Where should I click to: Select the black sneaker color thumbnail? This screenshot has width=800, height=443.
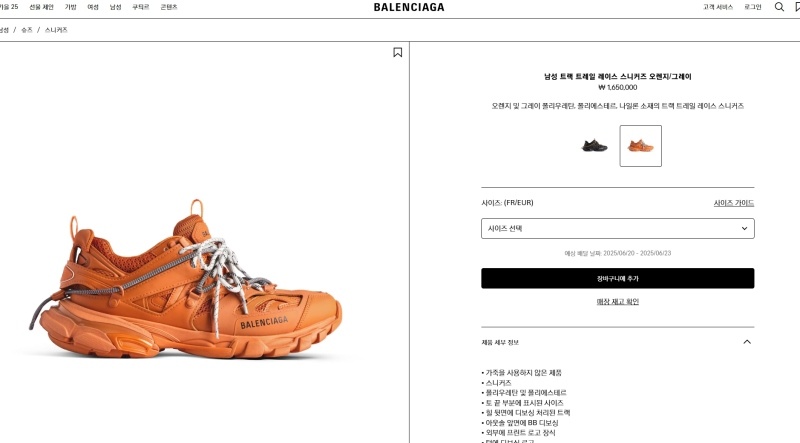594,146
